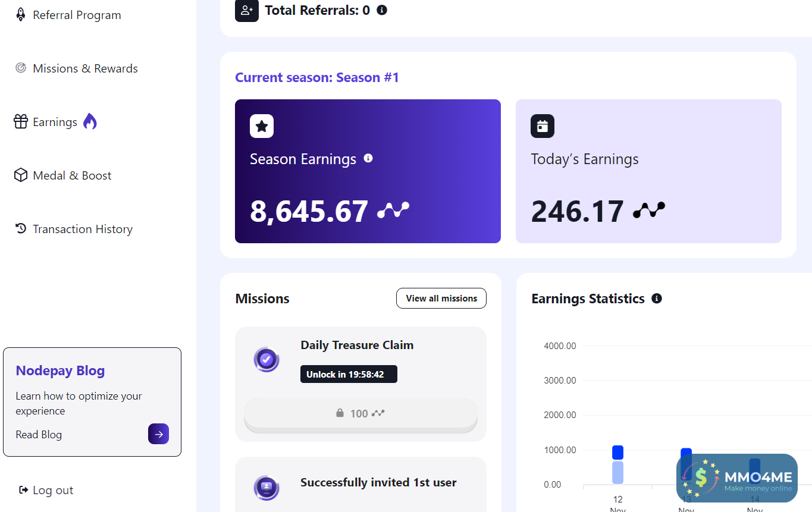Click the gift box Earnings icon

pyautogui.click(x=21, y=122)
